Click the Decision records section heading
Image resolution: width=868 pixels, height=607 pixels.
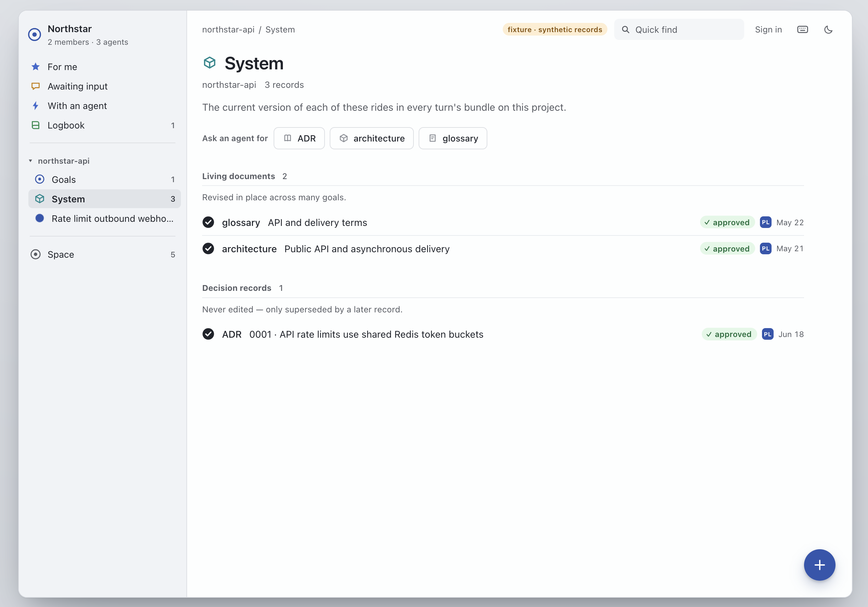tap(237, 288)
